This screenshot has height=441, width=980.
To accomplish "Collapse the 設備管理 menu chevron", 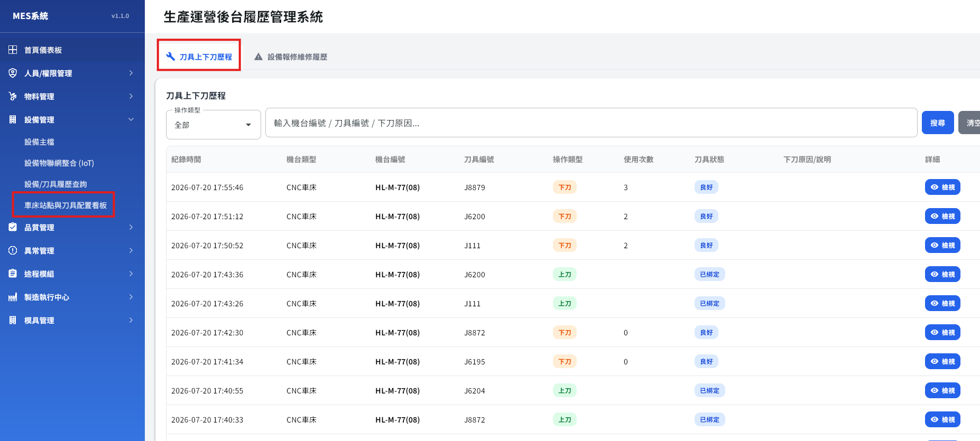I will click(x=131, y=119).
